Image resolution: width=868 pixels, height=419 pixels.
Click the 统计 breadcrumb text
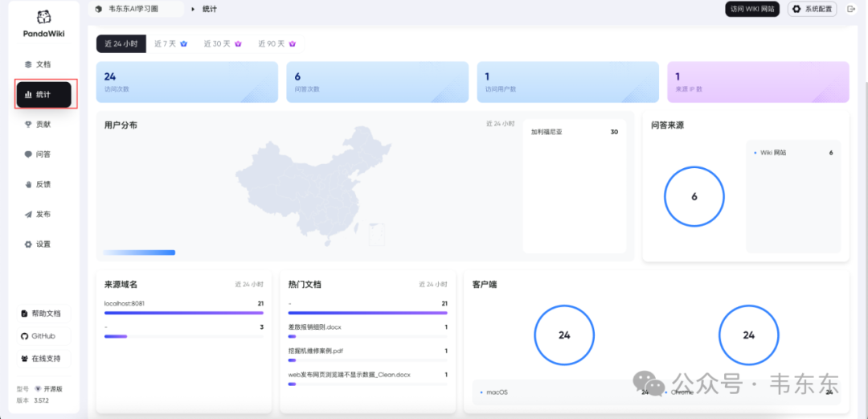(x=210, y=9)
